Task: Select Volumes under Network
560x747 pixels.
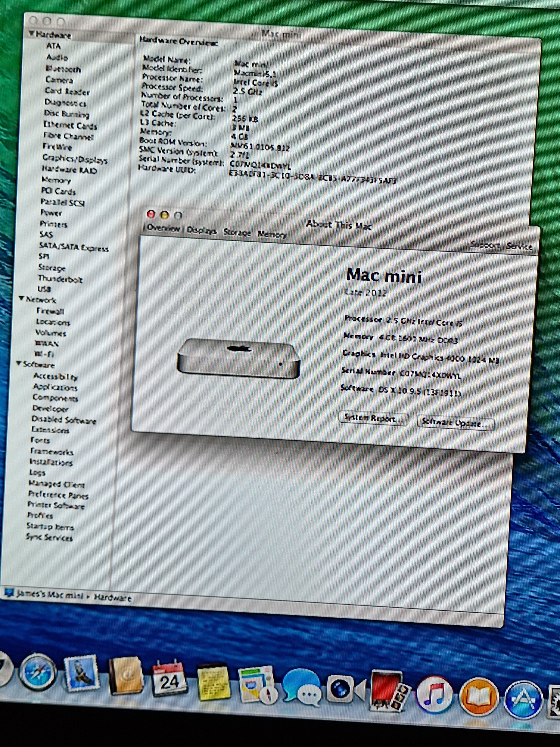Action: 51,333
